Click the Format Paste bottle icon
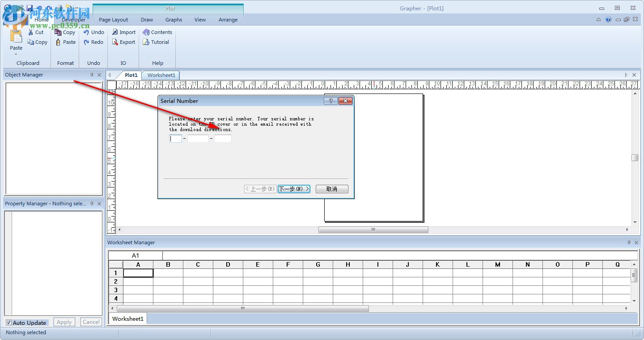This screenshot has width=644, height=340. click(58, 42)
